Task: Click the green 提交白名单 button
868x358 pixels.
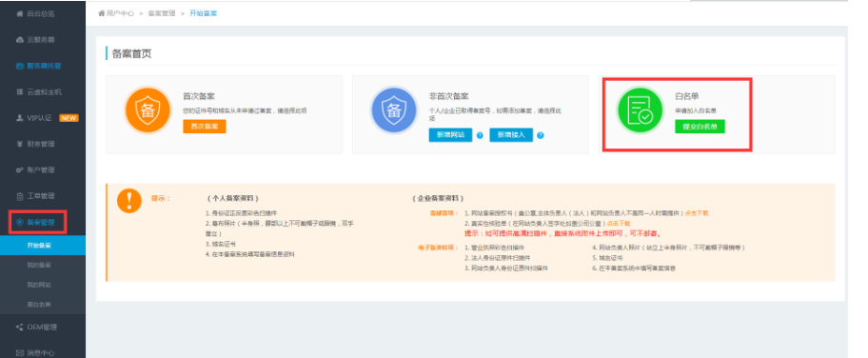Action: pos(700,127)
